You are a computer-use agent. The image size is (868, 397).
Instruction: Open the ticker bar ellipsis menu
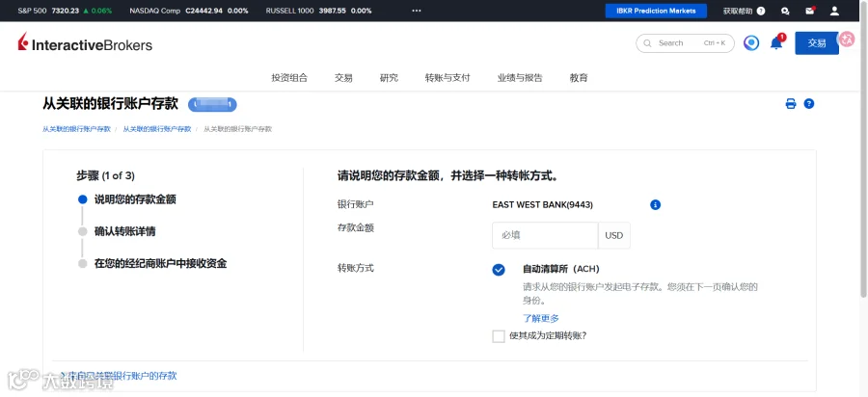tap(417, 11)
